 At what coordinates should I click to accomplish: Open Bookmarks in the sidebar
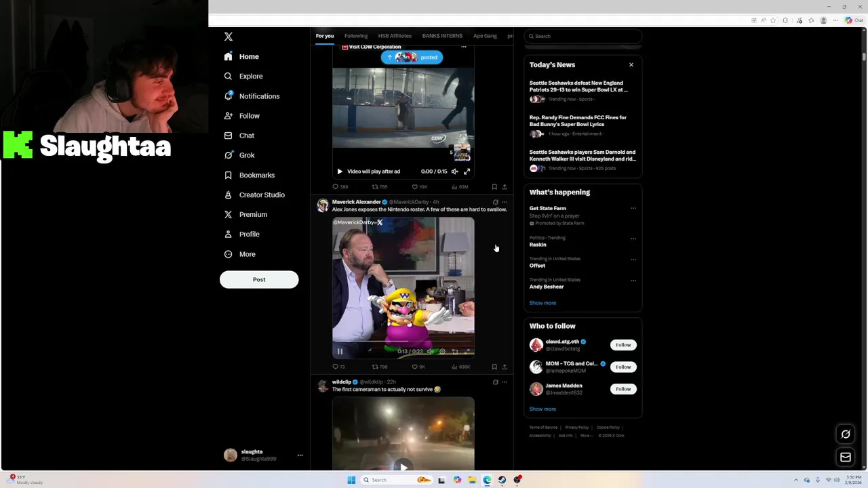click(x=249, y=175)
